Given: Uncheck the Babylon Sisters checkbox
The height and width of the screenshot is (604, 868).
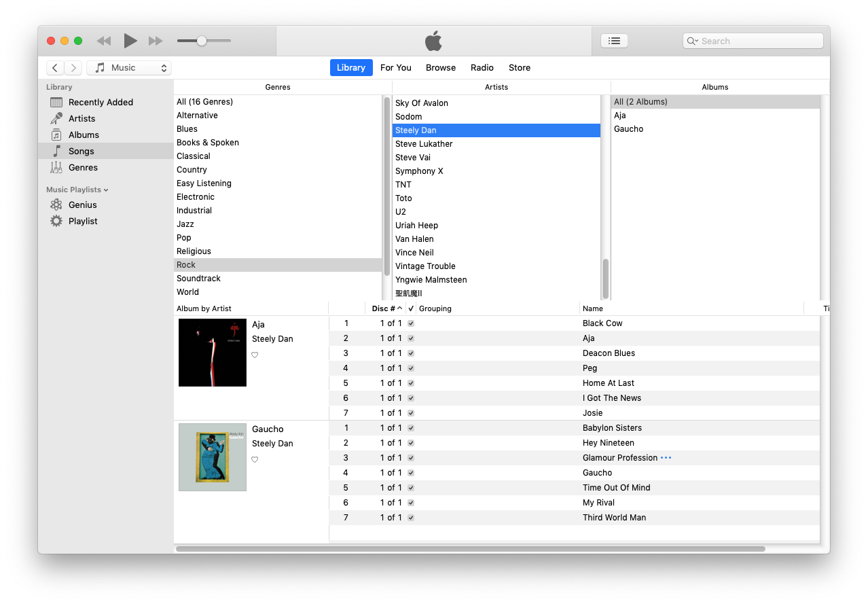Looking at the screenshot, I should pyautogui.click(x=411, y=428).
